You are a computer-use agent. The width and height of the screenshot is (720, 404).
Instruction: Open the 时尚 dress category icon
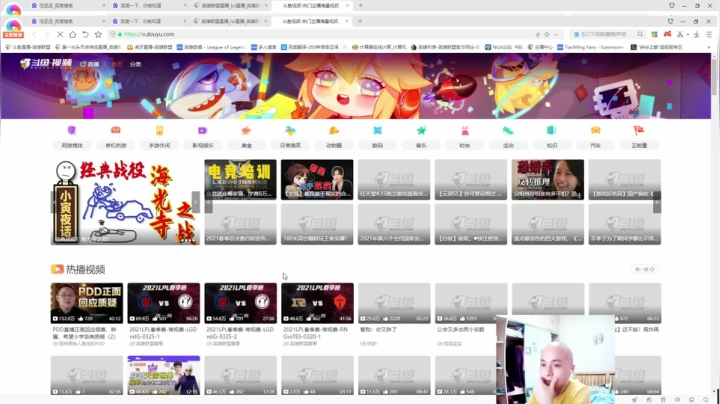(x=465, y=130)
